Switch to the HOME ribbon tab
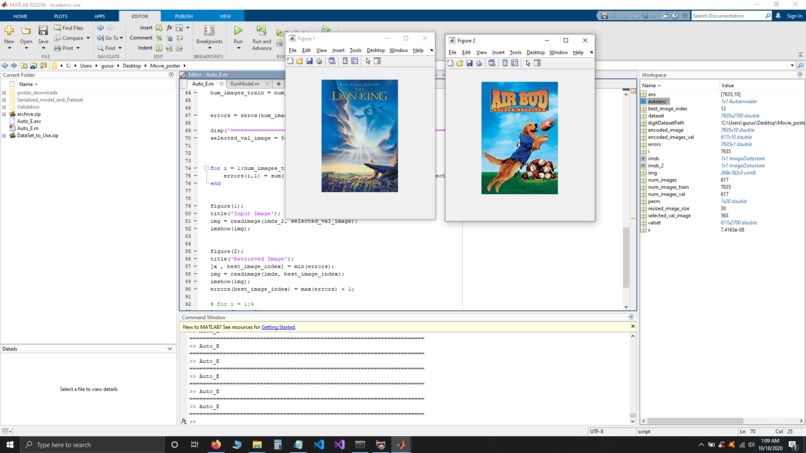The image size is (806, 453). coord(20,16)
